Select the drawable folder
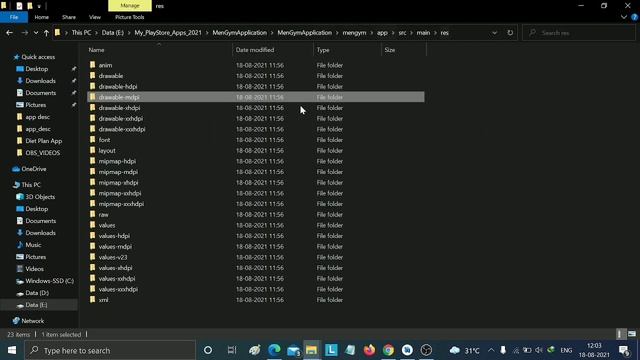Viewport: 640px width, 360px height. (111, 76)
